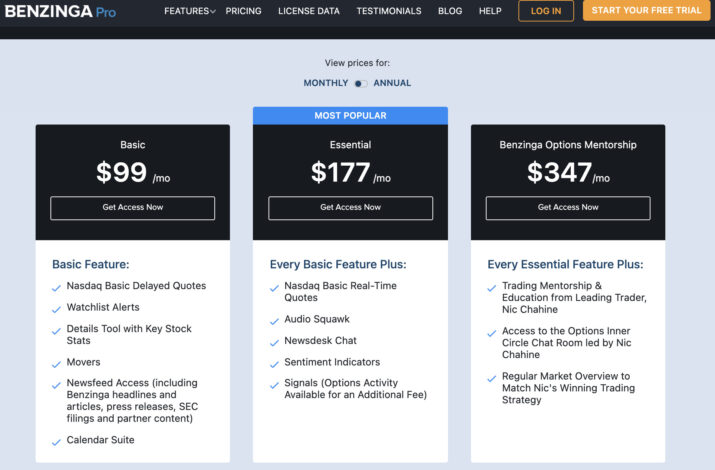Expand the Features dropdown menu
This screenshot has width=715, height=470.
click(190, 11)
